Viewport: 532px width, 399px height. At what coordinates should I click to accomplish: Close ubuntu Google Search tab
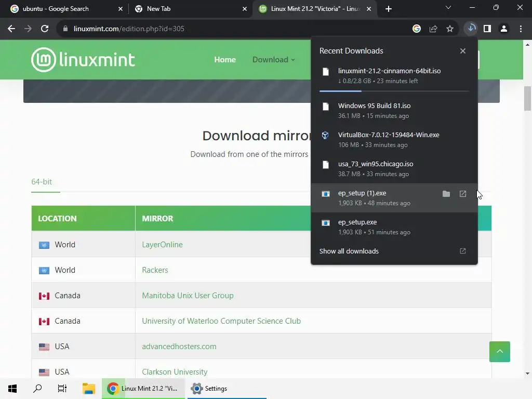121,9
